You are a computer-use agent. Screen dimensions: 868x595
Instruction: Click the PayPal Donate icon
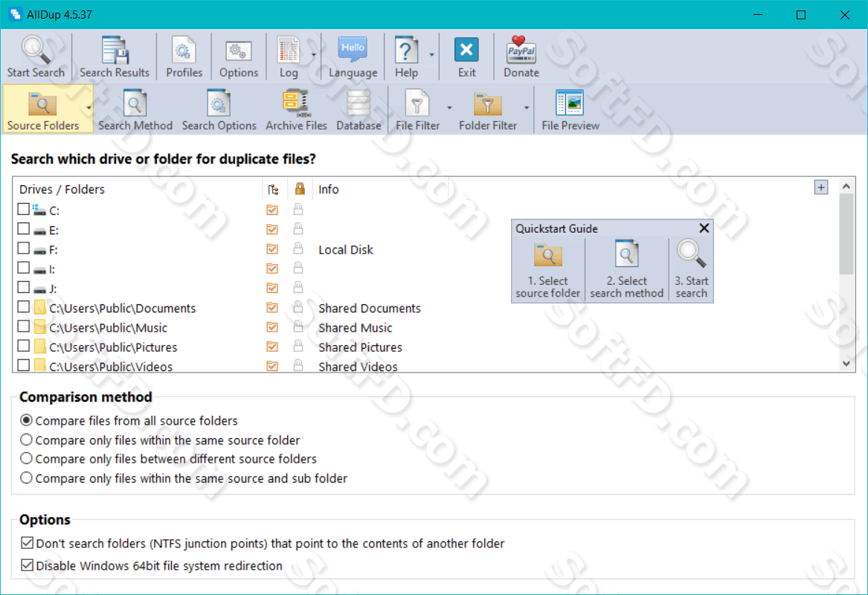[521, 50]
